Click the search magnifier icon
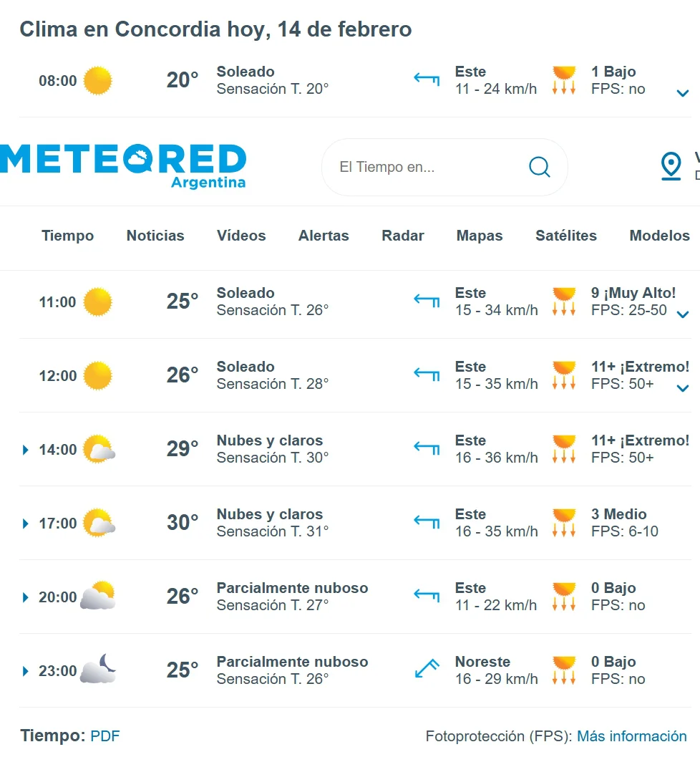Image resolution: width=700 pixels, height=757 pixels. click(x=540, y=167)
